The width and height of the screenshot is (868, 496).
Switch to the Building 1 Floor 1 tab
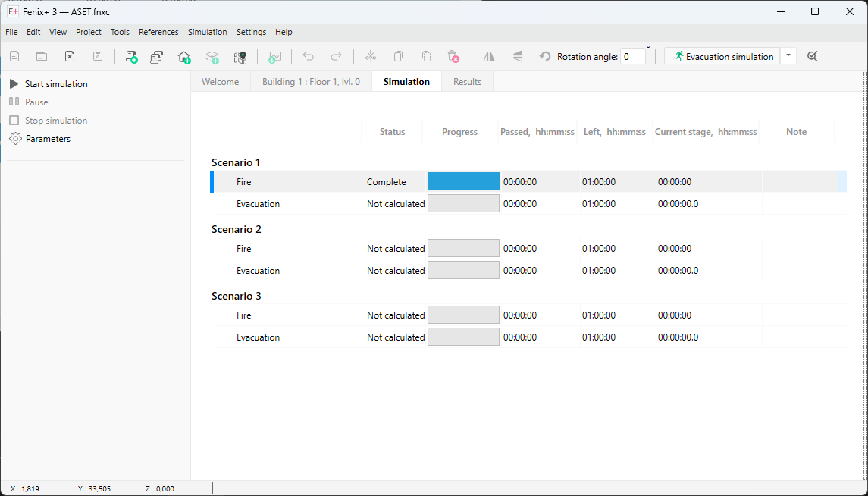click(311, 81)
